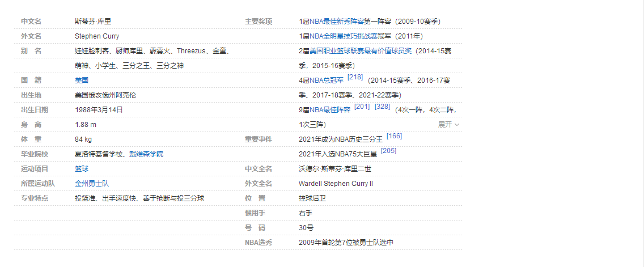Select the nickname line starting 萌神
Image resolution: width=644 pixels, height=267 pixels.
129,66
